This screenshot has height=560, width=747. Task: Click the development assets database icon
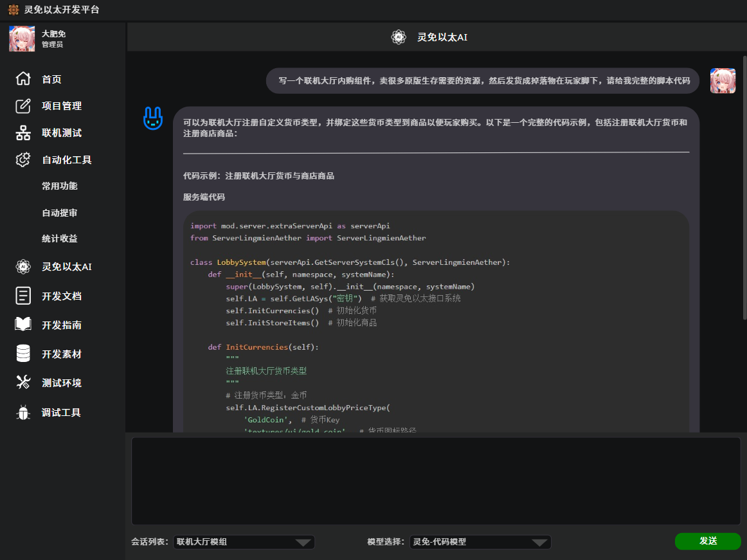coord(23,354)
